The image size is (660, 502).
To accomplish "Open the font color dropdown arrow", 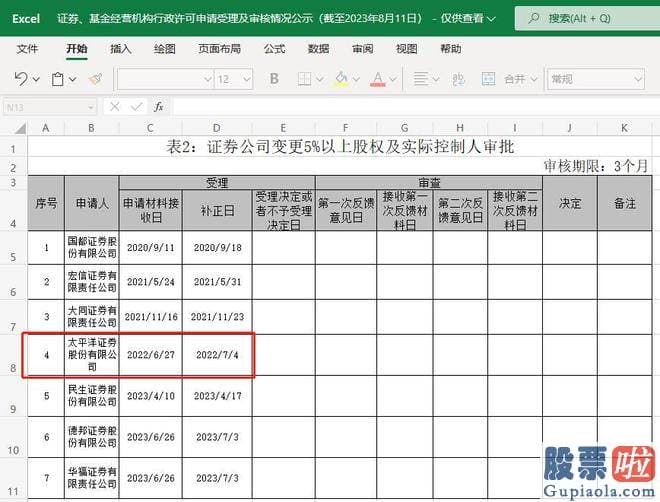I will point(393,79).
